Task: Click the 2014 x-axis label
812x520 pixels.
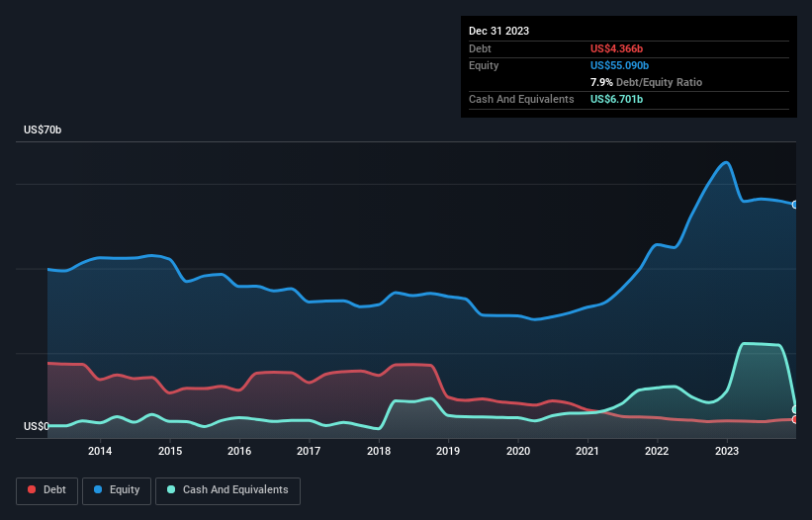Action: [x=100, y=451]
